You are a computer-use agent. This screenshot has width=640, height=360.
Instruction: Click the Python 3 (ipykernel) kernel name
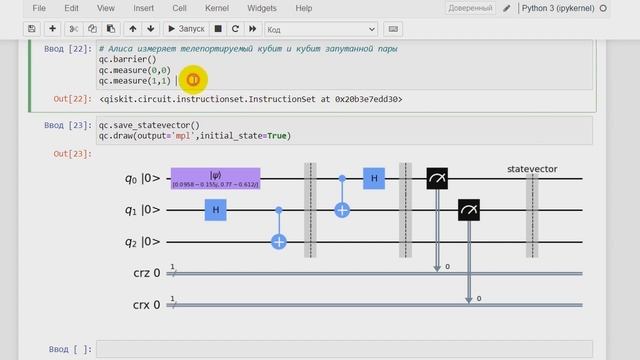[558, 8]
